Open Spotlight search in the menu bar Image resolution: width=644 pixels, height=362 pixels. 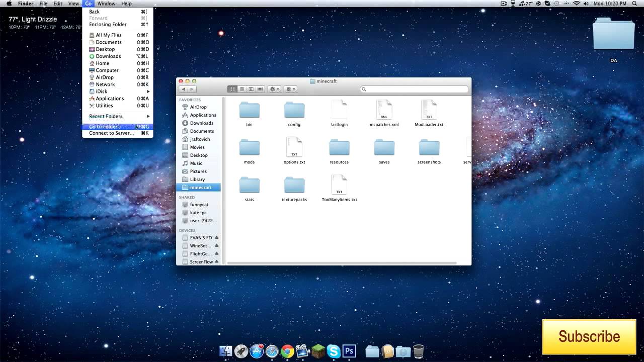pos(635,4)
